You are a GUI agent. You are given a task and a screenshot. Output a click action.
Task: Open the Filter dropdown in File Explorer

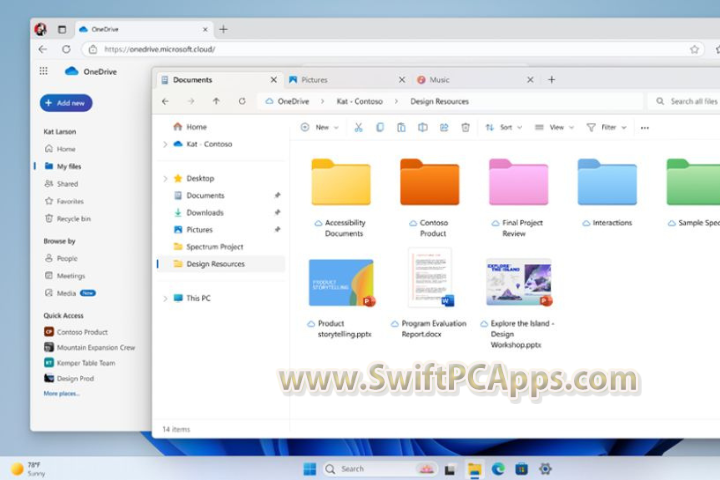607,128
